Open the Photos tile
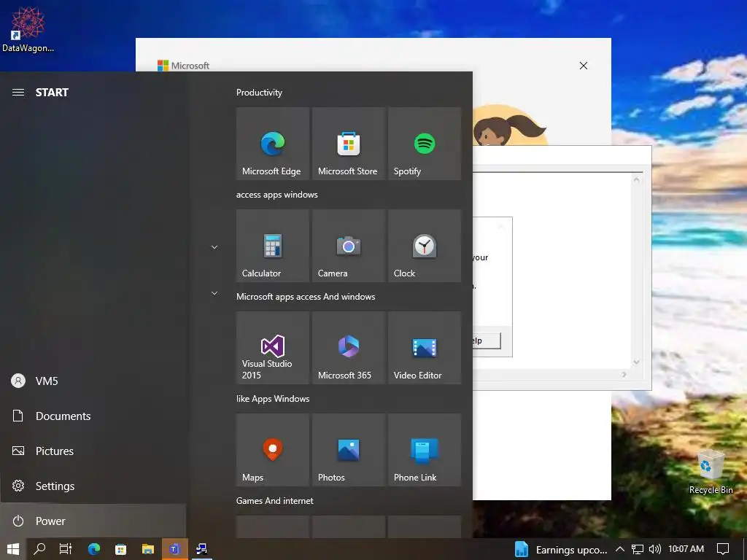The height and width of the screenshot is (560, 747). (x=348, y=450)
